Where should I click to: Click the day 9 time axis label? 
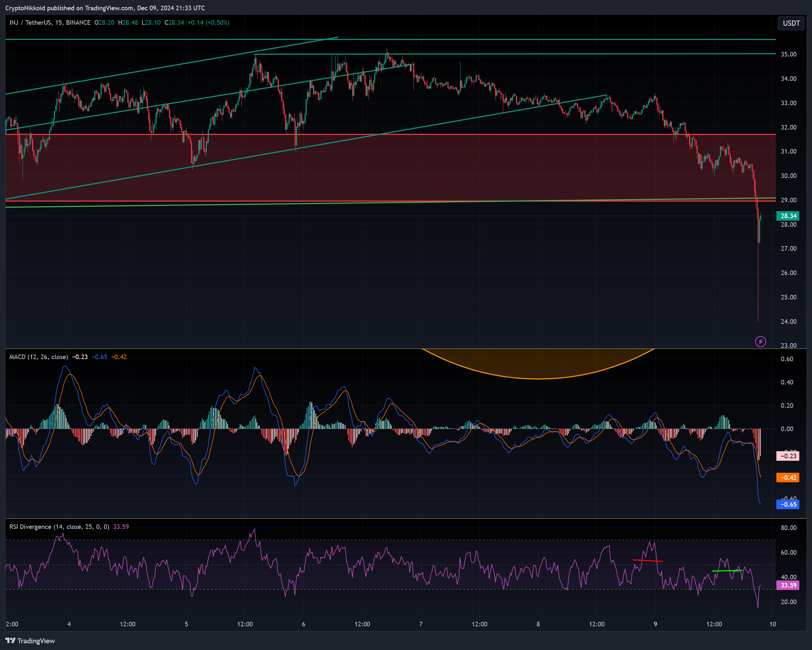coord(655,624)
